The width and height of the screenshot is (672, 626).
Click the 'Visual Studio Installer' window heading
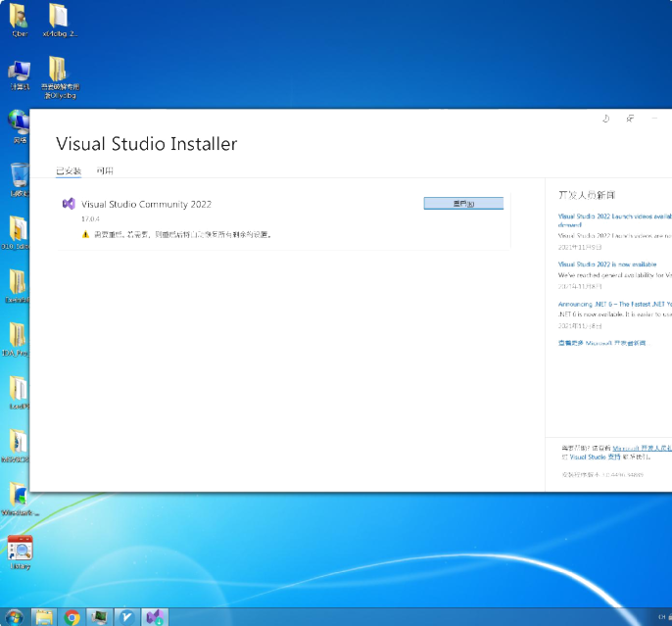click(146, 144)
